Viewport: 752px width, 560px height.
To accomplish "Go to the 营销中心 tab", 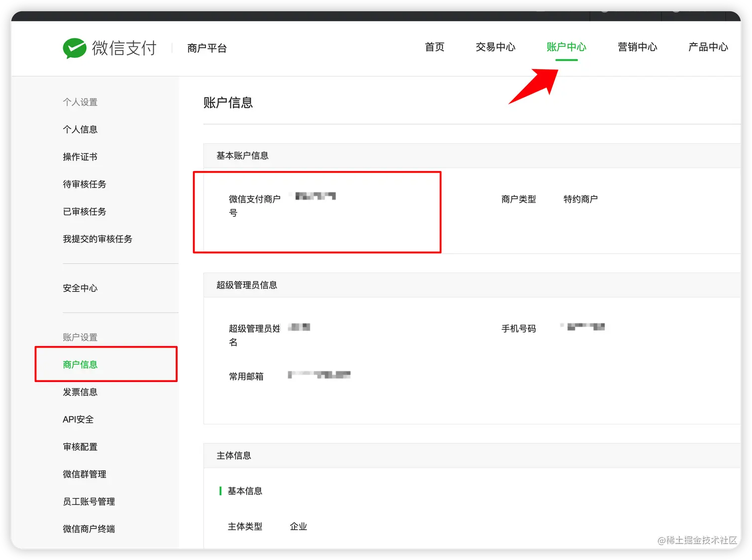I will pos(637,47).
